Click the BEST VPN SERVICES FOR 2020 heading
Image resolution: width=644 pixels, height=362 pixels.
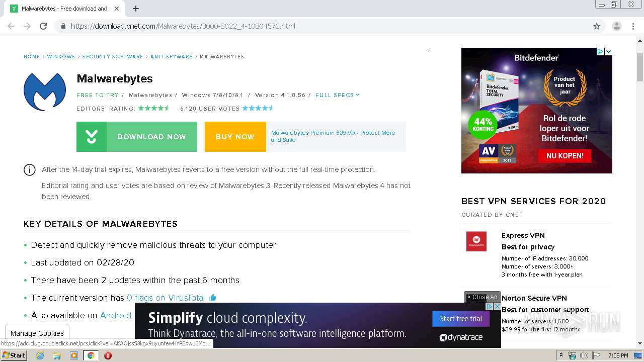pyautogui.click(x=534, y=201)
